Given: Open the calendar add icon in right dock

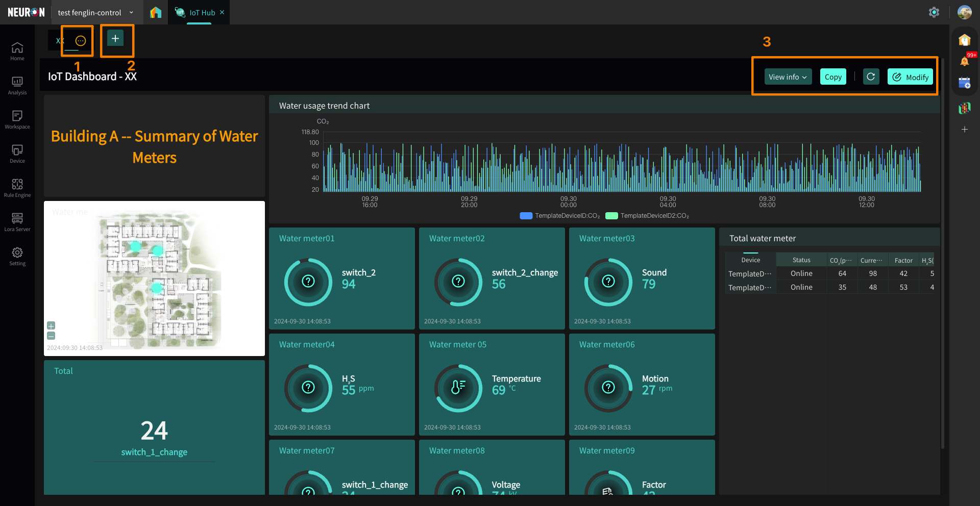Looking at the screenshot, I should click(965, 83).
